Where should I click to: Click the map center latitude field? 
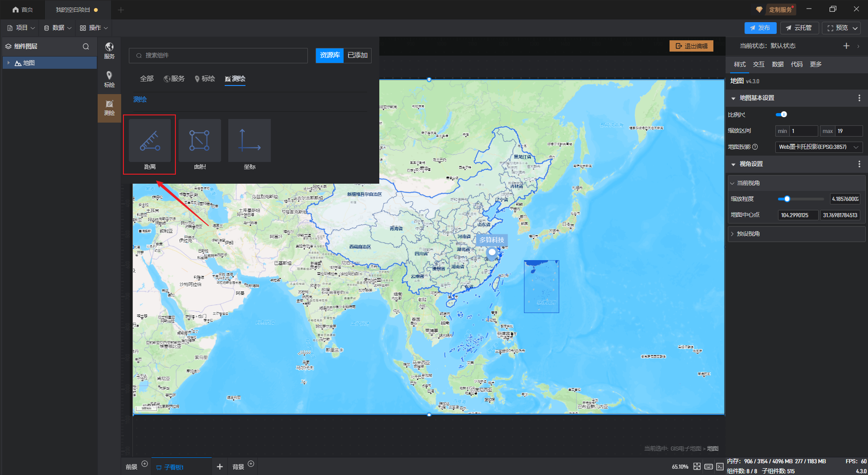840,215
